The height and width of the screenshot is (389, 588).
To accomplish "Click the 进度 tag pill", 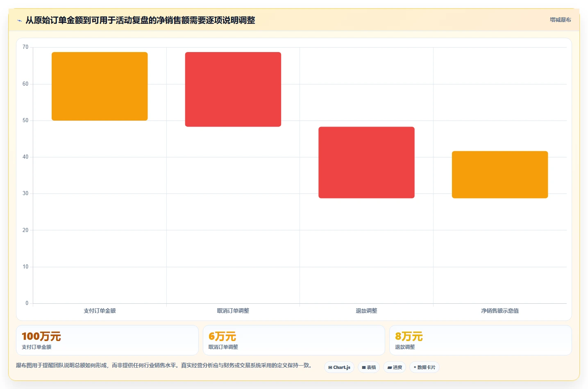I will 395,367.
